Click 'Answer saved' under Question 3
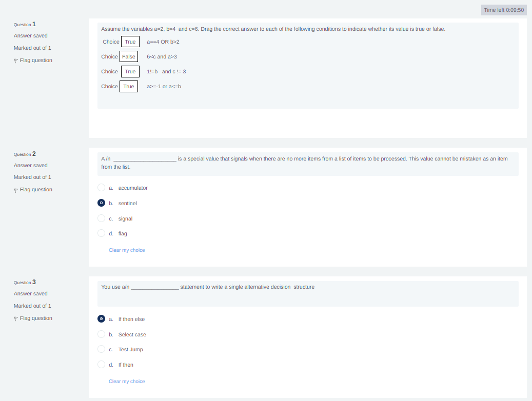The image size is (532, 401). coord(31,293)
